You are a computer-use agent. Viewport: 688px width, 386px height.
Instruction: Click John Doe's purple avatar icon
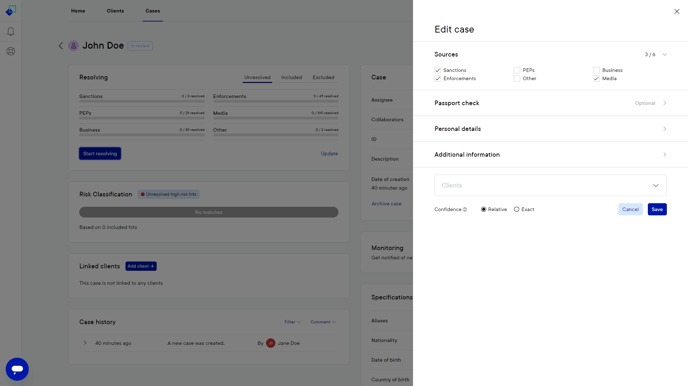click(x=73, y=46)
